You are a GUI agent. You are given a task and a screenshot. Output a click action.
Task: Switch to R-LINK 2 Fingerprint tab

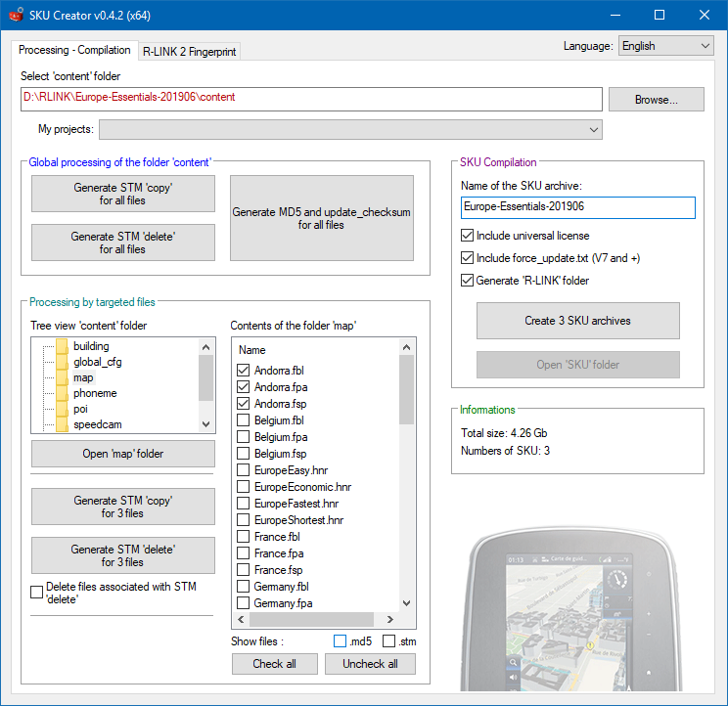tap(190, 52)
